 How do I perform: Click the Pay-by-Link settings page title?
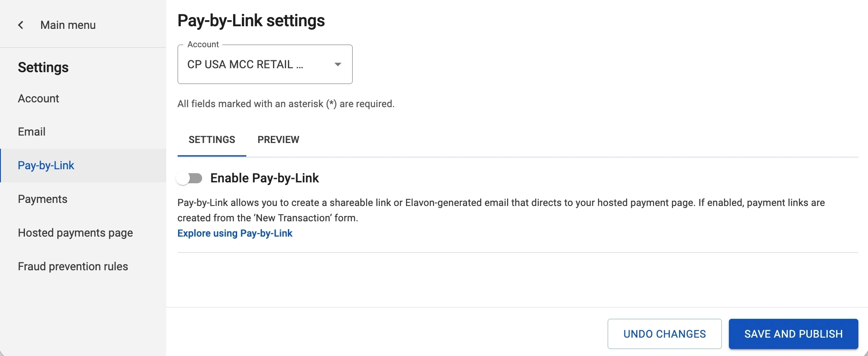pyautogui.click(x=251, y=21)
